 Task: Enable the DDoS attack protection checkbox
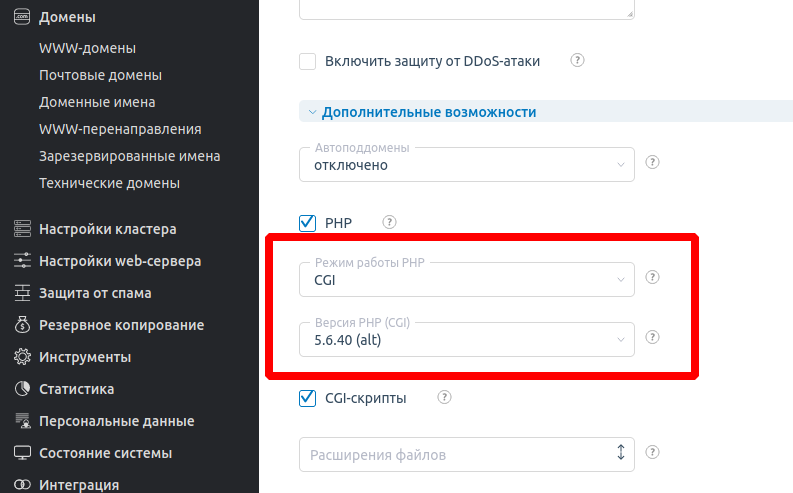[x=308, y=61]
